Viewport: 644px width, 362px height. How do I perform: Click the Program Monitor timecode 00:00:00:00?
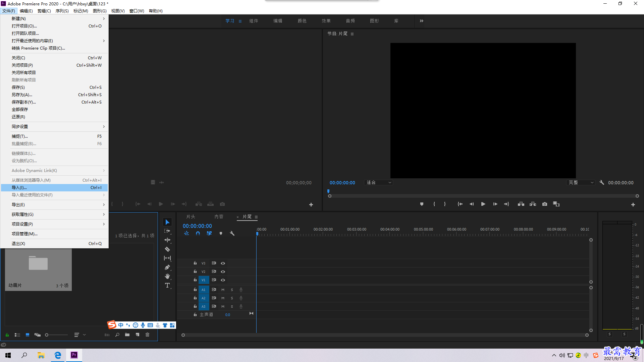(342, 183)
